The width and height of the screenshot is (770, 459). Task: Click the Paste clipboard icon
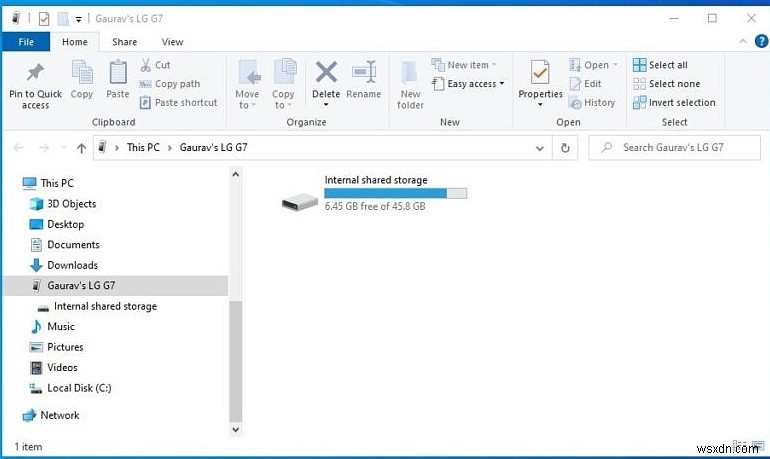click(118, 73)
